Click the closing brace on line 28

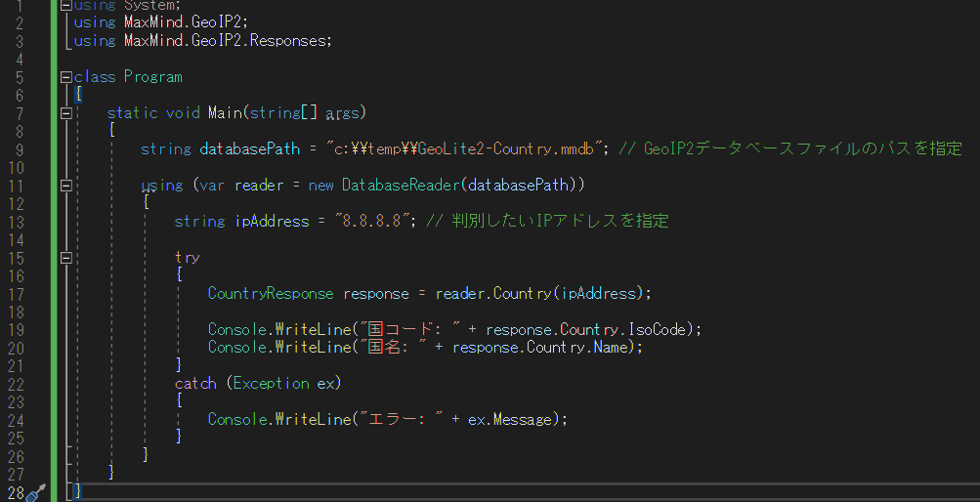(77, 490)
